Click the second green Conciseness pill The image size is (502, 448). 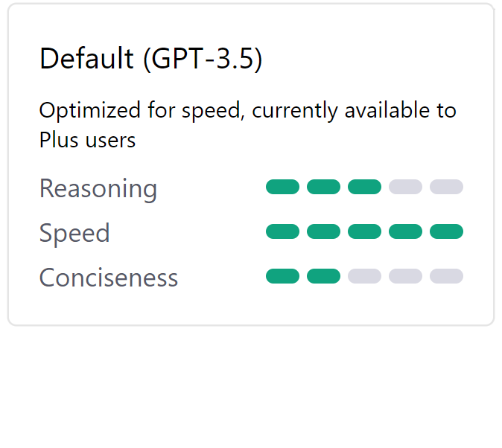[323, 276]
